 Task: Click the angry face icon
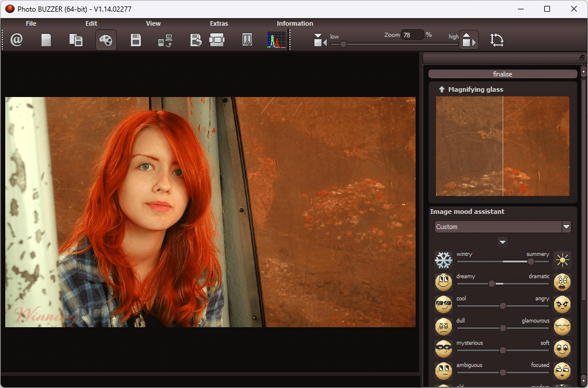click(x=562, y=304)
